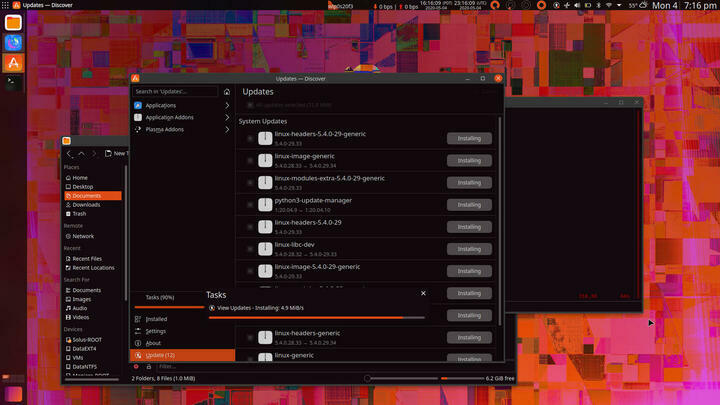Launch the web browser from the dock

[x=13, y=42]
